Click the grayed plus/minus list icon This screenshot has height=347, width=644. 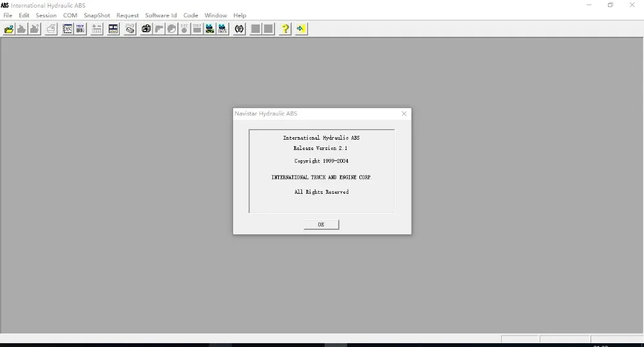click(97, 29)
